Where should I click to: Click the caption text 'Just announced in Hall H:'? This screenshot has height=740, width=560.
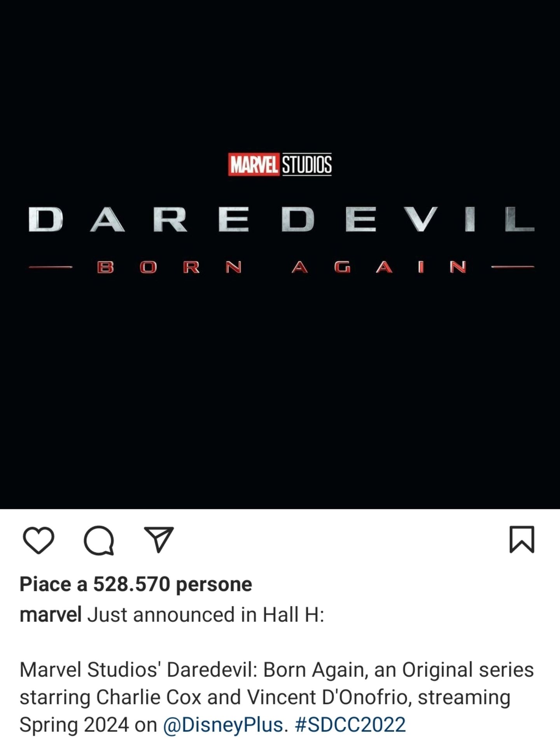point(206,615)
